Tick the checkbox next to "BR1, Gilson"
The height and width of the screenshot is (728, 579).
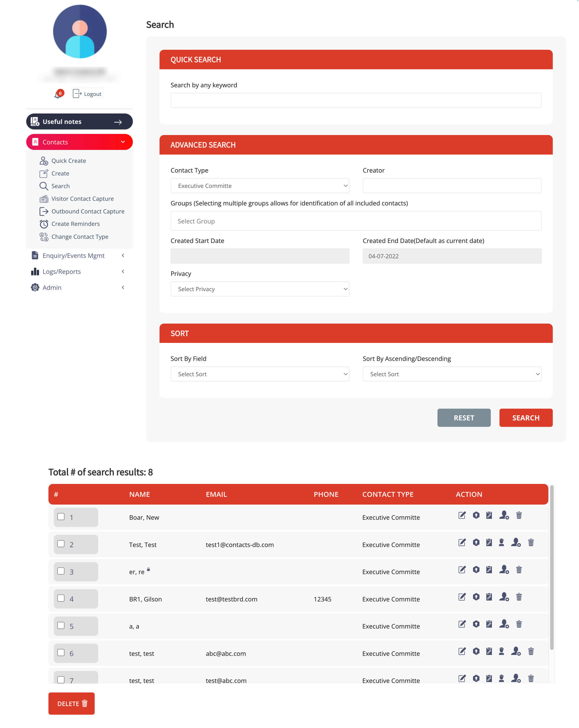tap(61, 598)
